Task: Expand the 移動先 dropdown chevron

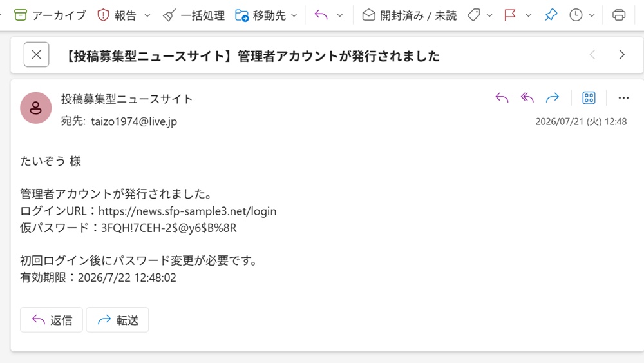Action: tap(294, 15)
